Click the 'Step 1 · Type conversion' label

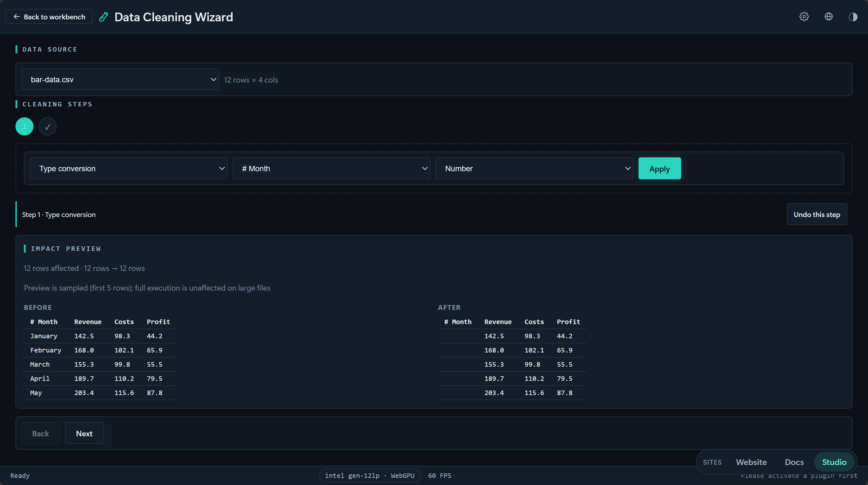pos(59,214)
